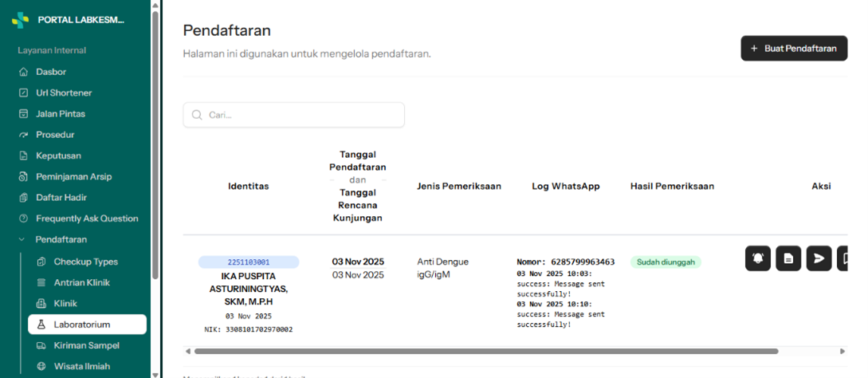Click the Portal Labkesmas logo icon
The width and height of the screenshot is (868, 378).
coord(21,20)
